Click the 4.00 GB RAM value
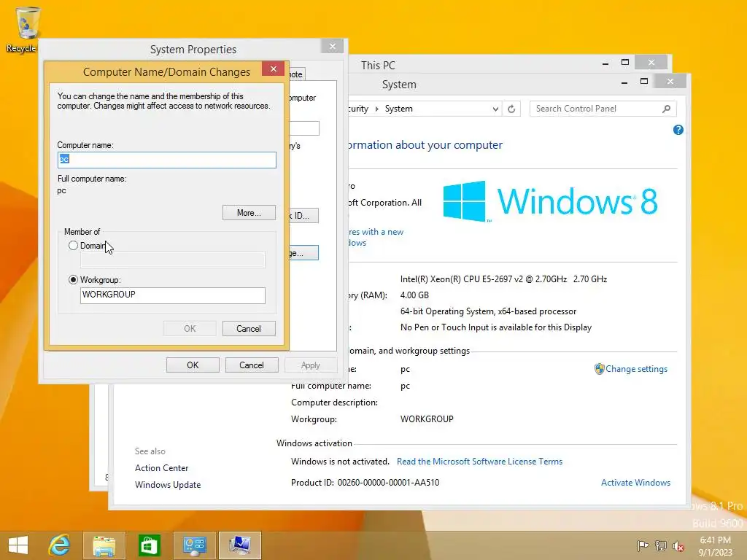Screen dimensions: 747x560 click(414, 295)
